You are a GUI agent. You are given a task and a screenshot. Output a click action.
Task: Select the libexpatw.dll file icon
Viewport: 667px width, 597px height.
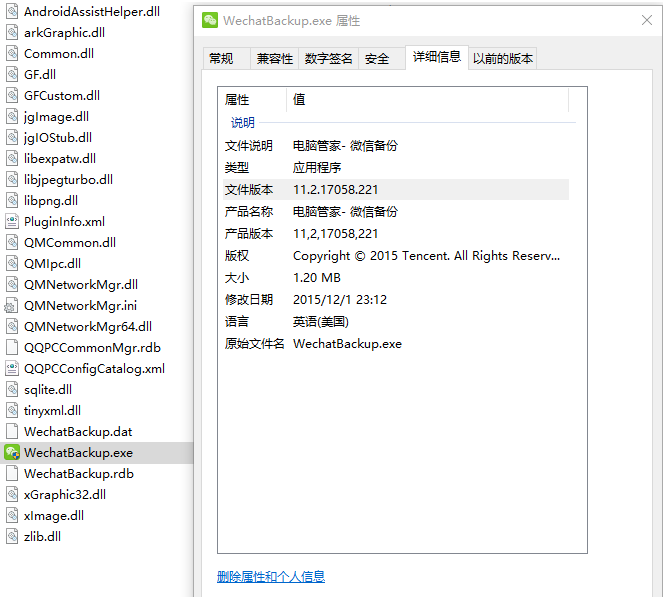click(12, 158)
